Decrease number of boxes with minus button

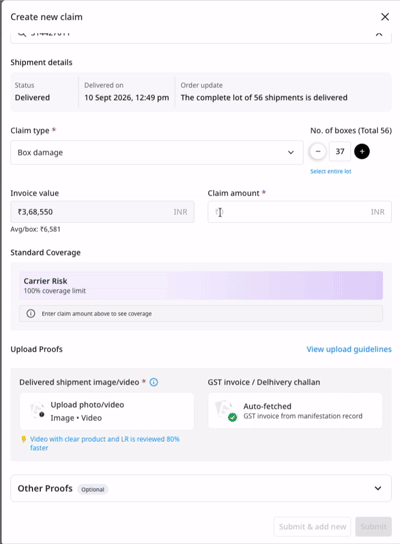[x=317, y=151]
